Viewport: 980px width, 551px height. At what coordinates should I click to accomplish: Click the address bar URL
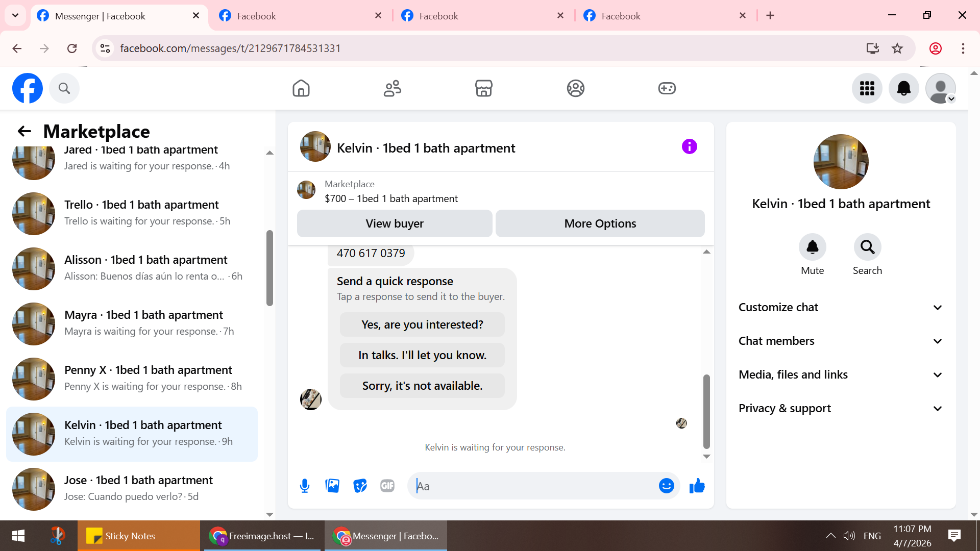pos(230,48)
